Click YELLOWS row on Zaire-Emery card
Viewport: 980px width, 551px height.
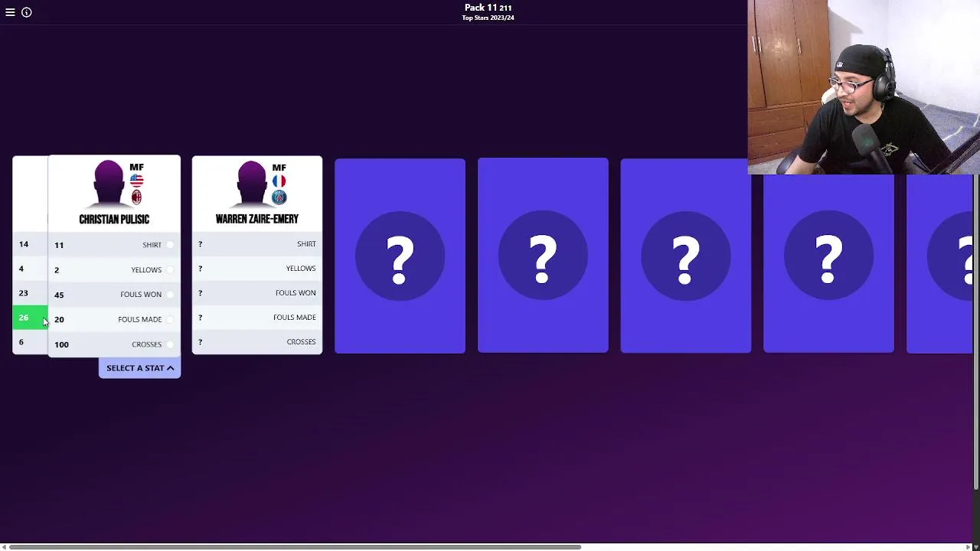point(257,269)
